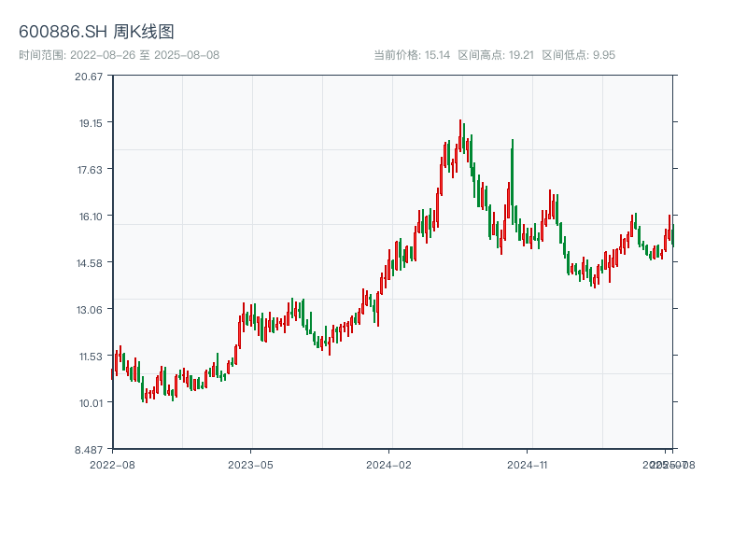Viewport: 747px width, 560px height.
Task: Click y-axis value 13.06
Action: (90, 310)
